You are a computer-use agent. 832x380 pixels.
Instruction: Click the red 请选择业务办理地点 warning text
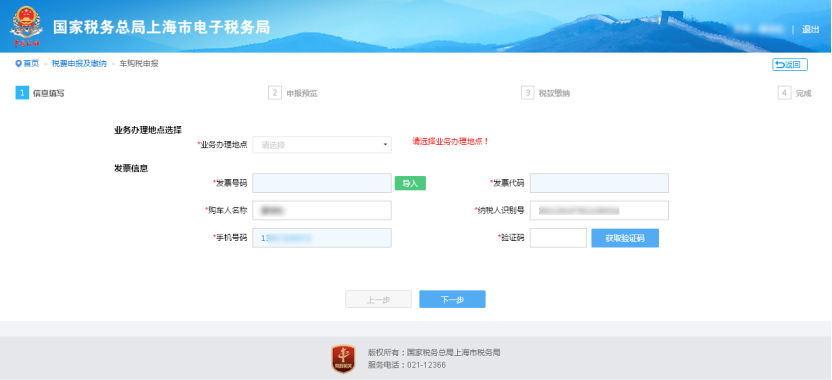coord(450,142)
